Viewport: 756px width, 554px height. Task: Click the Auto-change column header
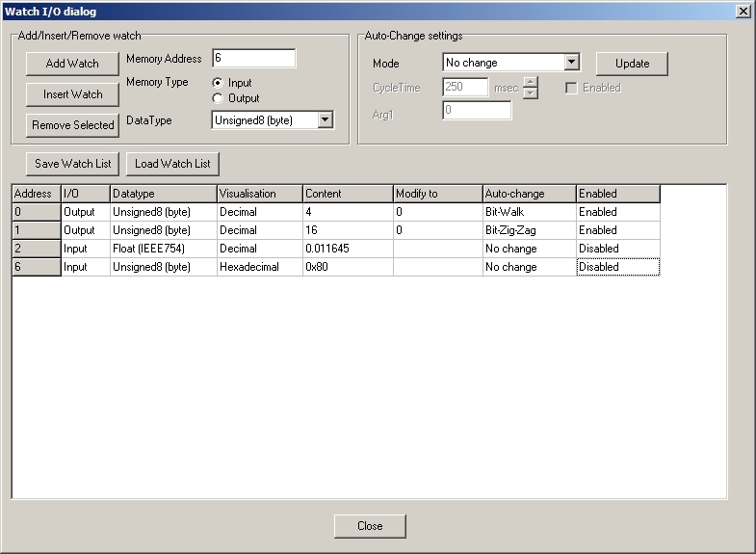point(529,194)
